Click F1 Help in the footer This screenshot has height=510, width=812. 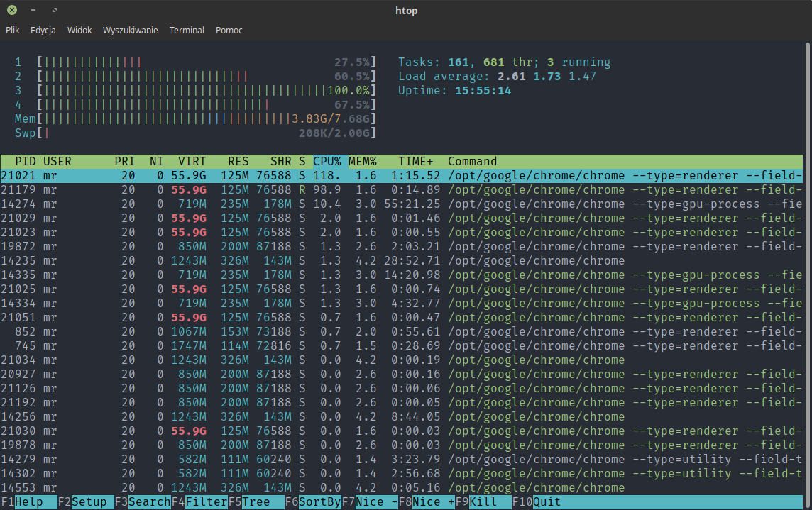pos(29,501)
